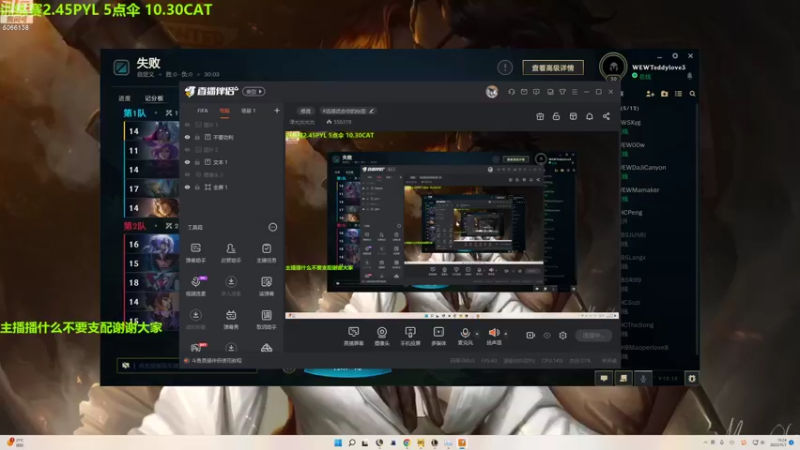This screenshot has width=800, height=450.
Task: Open the hamburger menu in streaming app title bar
Action: pos(574,92)
